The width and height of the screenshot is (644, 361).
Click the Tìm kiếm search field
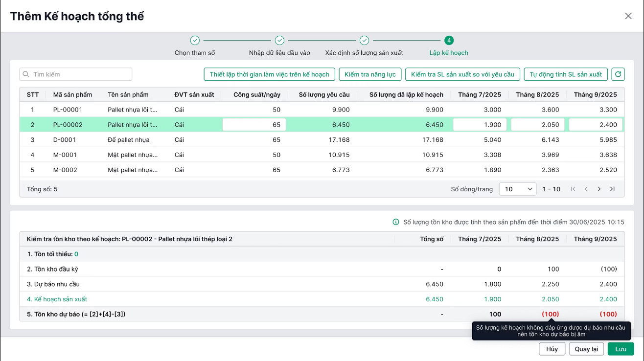click(76, 74)
